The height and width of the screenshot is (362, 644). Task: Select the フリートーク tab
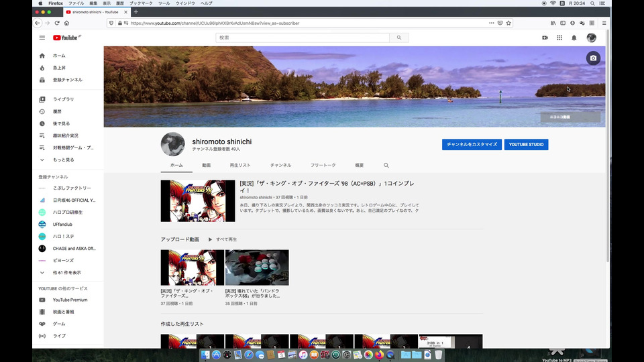(323, 166)
